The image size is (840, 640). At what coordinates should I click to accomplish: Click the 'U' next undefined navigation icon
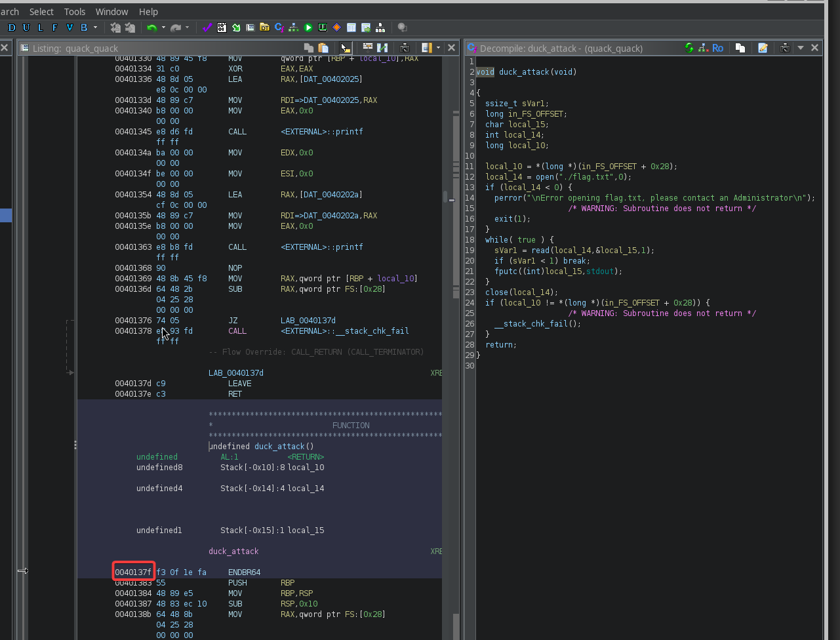(26, 28)
